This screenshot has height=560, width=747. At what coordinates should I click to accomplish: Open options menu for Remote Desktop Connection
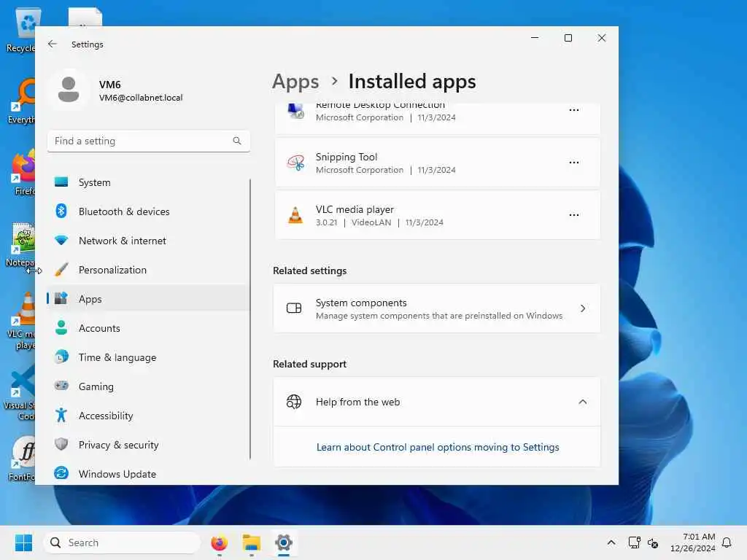point(574,110)
